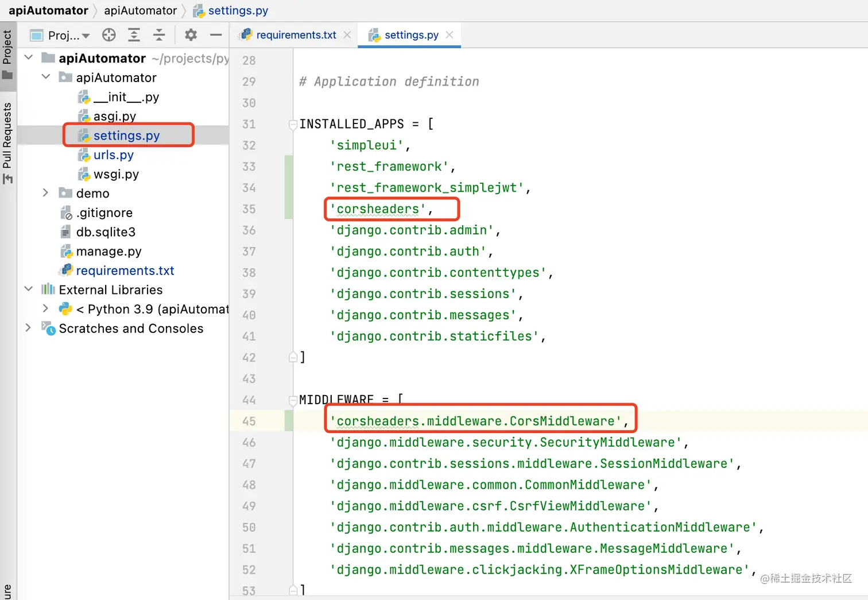Image resolution: width=868 pixels, height=600 pixels.
Task: Select db.sqlite3 in the project tree
Action: pyautogui.click(x=98, y=232)
